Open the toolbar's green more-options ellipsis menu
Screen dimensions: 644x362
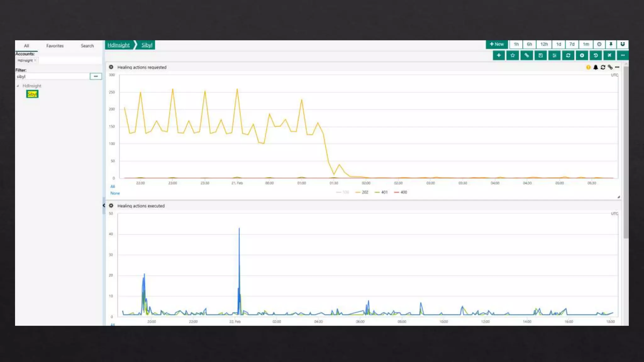click(x=623, y=56)
